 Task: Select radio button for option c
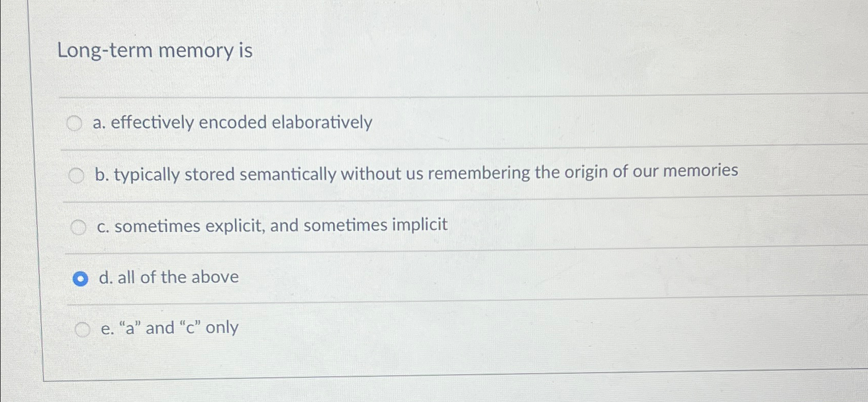pos(79,227)
